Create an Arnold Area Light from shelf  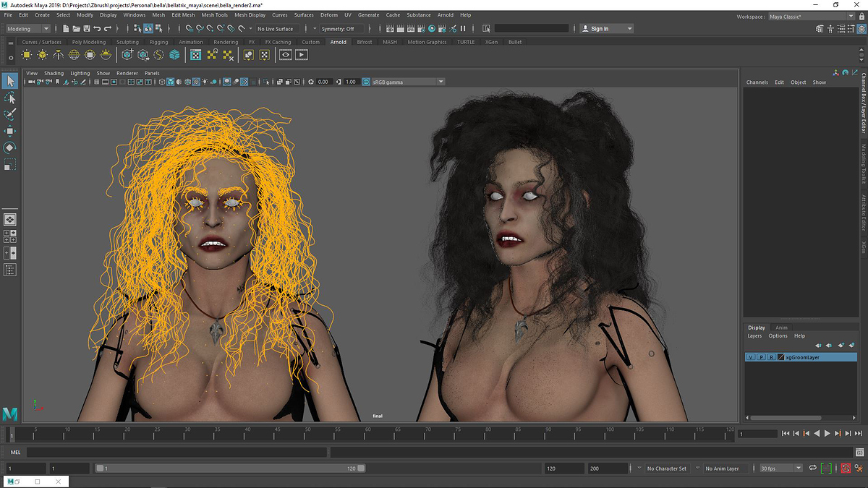(x=27, y=54)
